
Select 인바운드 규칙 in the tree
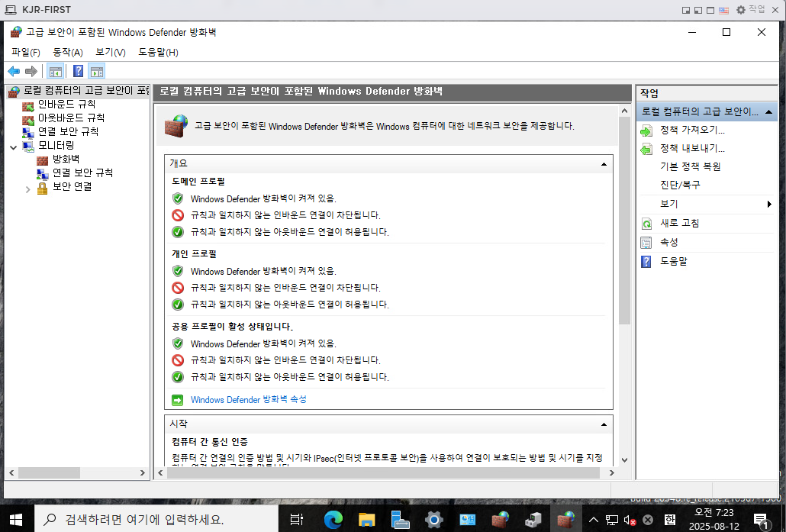coord(66,105)
